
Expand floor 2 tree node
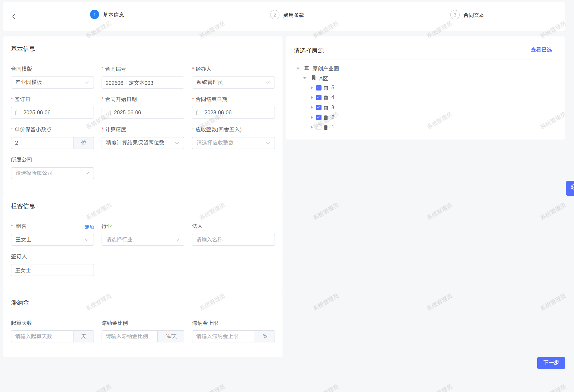coord(312,117)
